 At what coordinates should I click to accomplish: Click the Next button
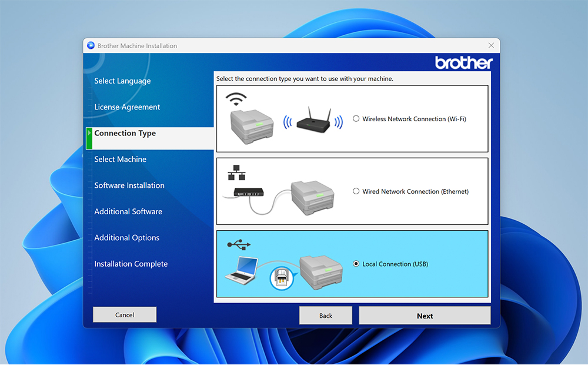pos(425,316)
